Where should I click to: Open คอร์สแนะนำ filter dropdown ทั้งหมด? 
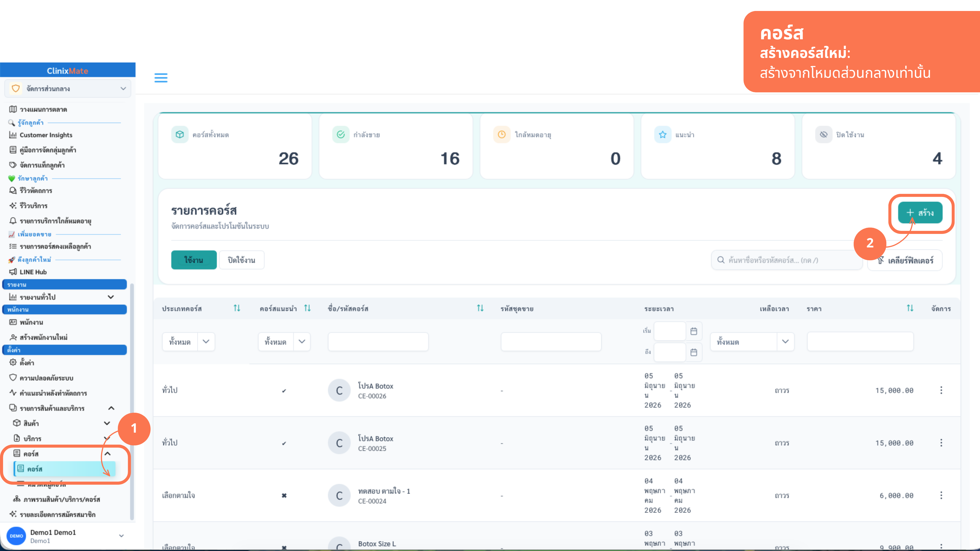(x=284, y=342)
